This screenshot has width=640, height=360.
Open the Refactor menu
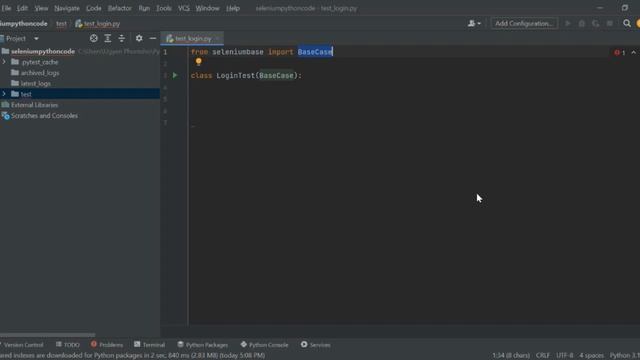click(120, 8)
